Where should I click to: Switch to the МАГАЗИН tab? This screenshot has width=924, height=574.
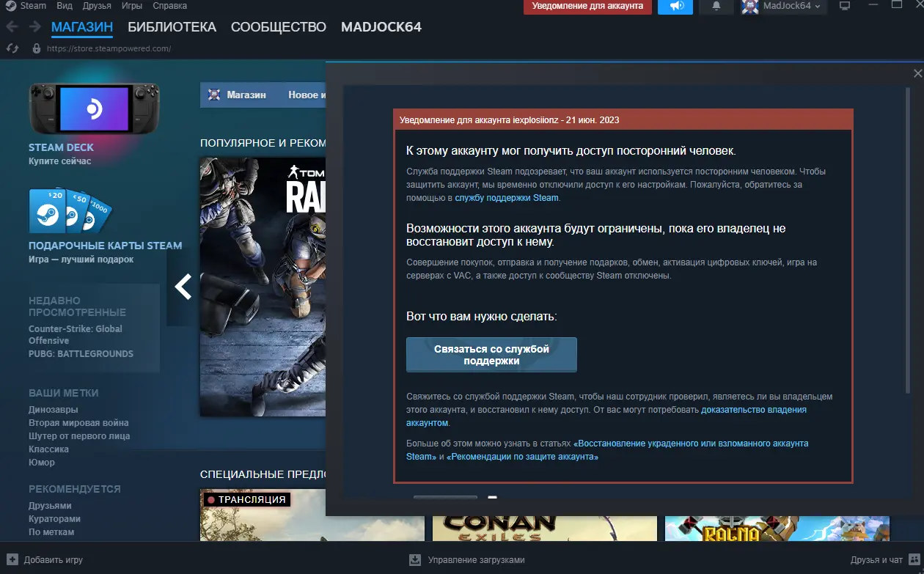point(82,27)
